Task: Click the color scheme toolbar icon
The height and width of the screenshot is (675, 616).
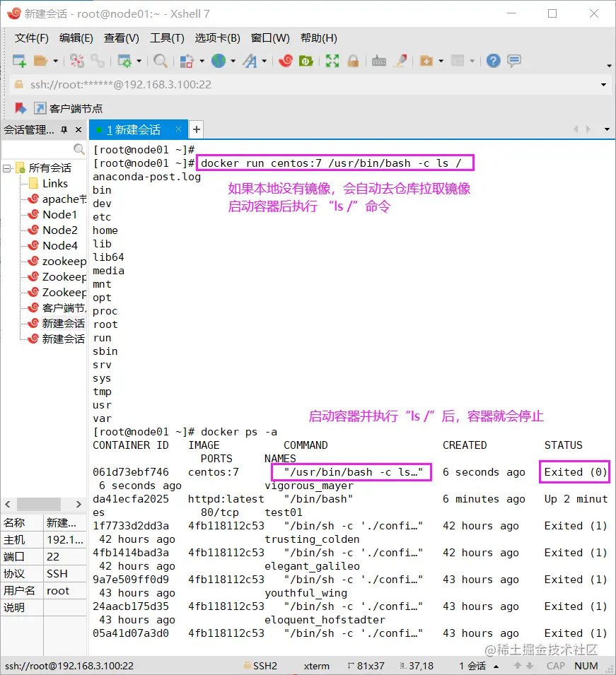Action: point(187,61)
